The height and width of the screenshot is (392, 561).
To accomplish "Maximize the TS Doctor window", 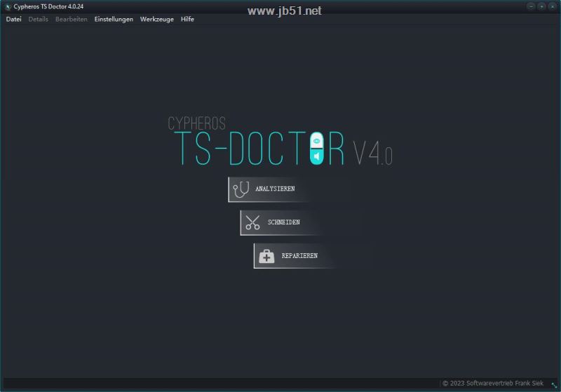I will coord(541,6).
